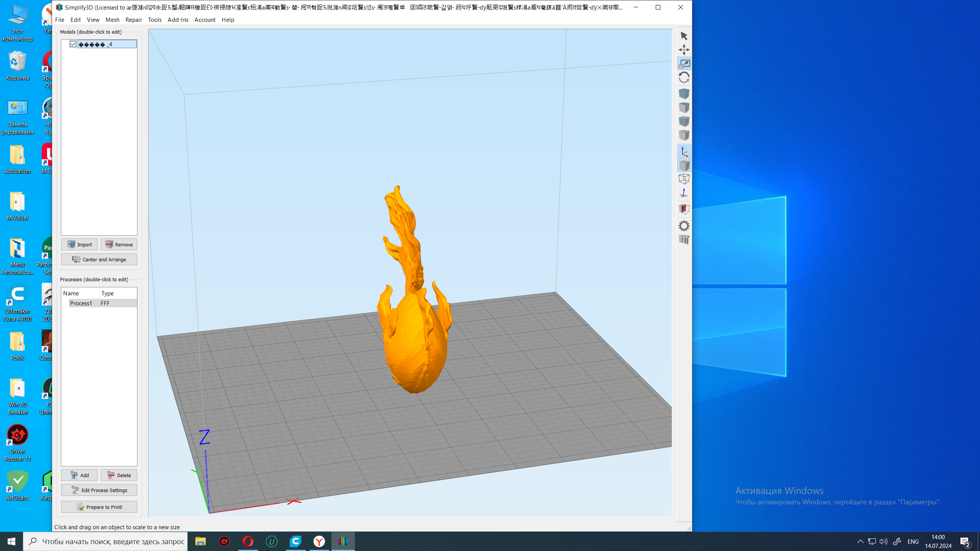Image resolution: width=980 pixels, height=551 pixels.
Task: Select the arrow selection tool
Action: (x=684, y=36)
